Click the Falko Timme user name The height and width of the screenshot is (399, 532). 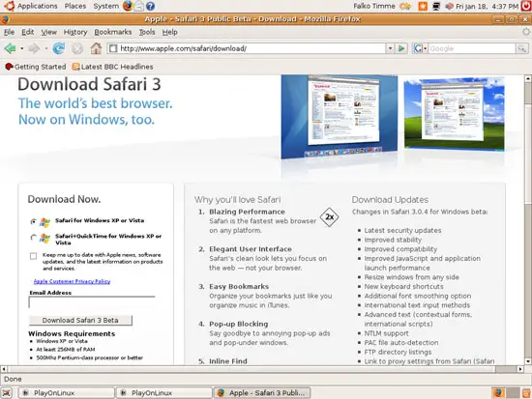(x=374, y=6)
